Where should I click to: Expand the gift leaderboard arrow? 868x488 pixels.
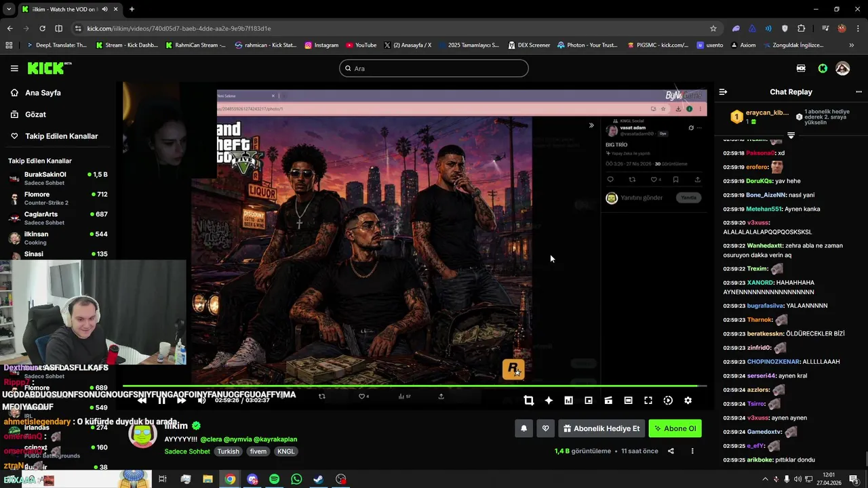(791, 135)
